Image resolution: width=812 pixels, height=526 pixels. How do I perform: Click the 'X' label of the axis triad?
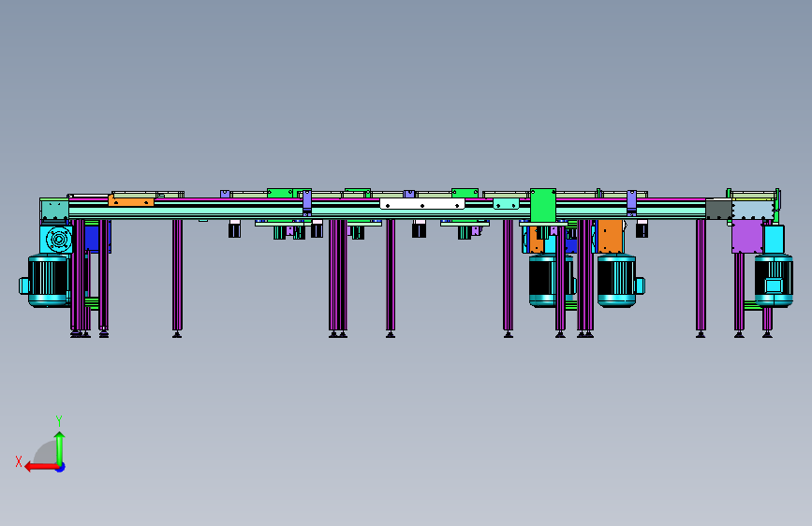19,461
